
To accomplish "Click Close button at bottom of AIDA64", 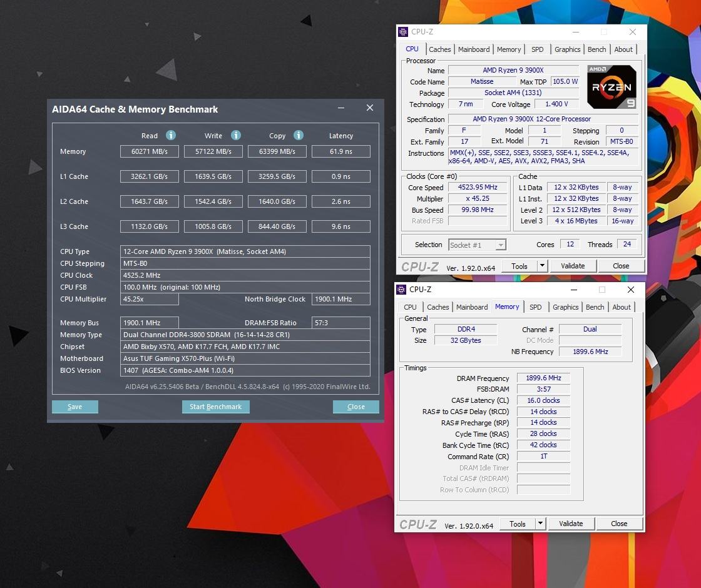I will (356, 407).
